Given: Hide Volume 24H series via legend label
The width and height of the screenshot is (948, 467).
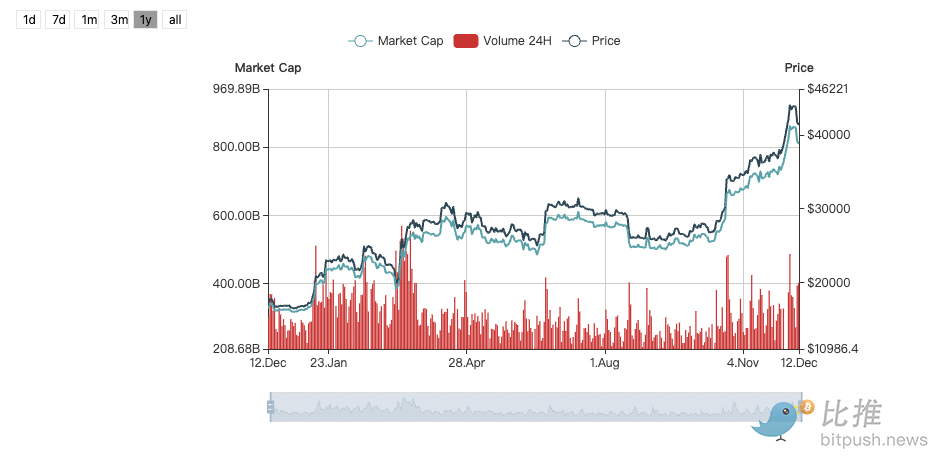Looking at the screenshot, I should [516, 41].
